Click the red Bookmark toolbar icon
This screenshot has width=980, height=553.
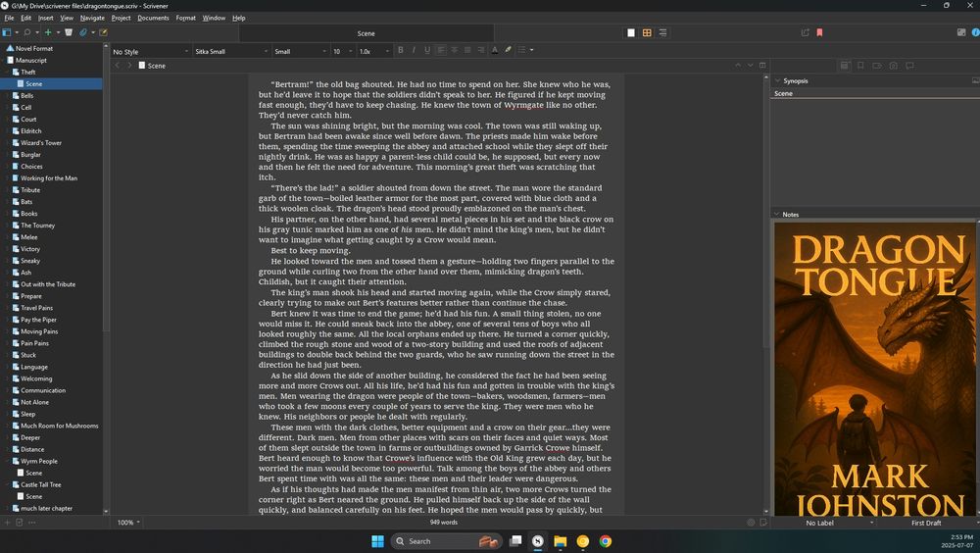point(819,32)
